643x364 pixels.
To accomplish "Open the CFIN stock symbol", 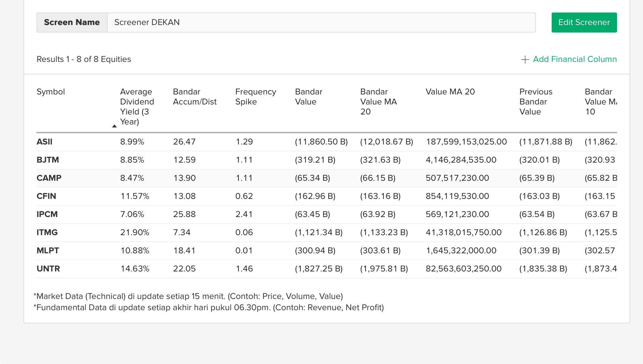I will pos(46,196).
